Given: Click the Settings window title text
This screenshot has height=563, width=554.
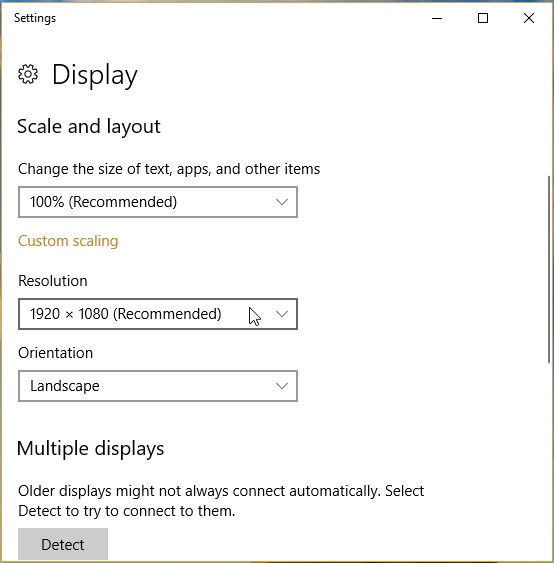Looking at the screenshot, I should (35, 18).
